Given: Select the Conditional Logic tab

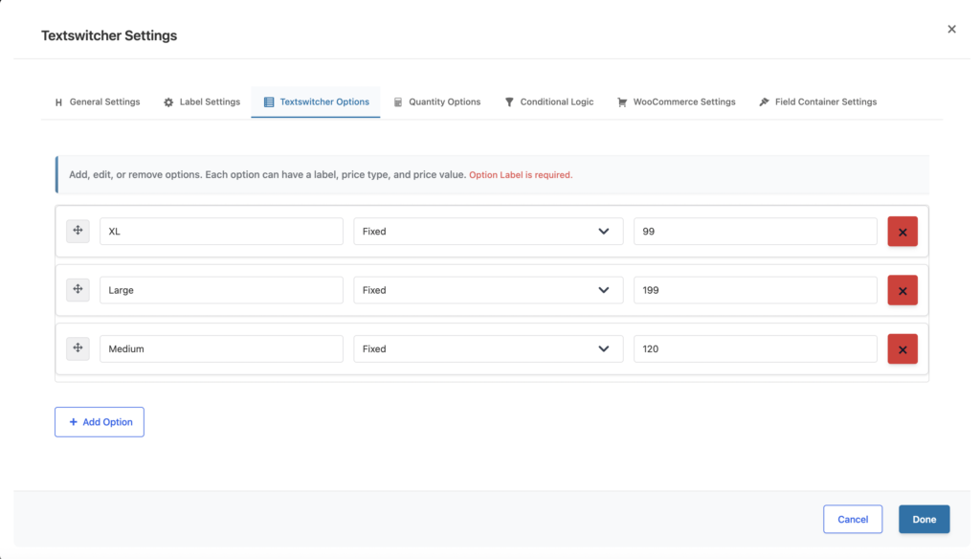Looking at the screenshot, I should click(549, 102).
